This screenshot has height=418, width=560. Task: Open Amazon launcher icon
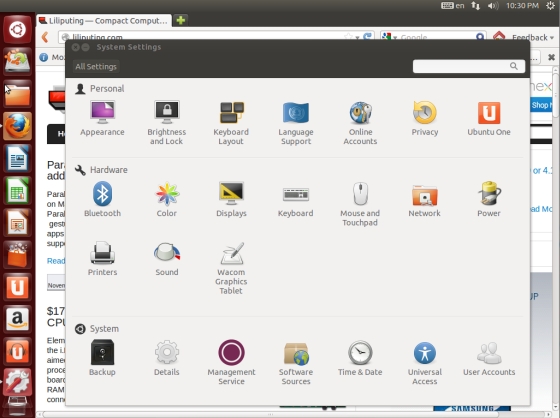coord(17,319)
